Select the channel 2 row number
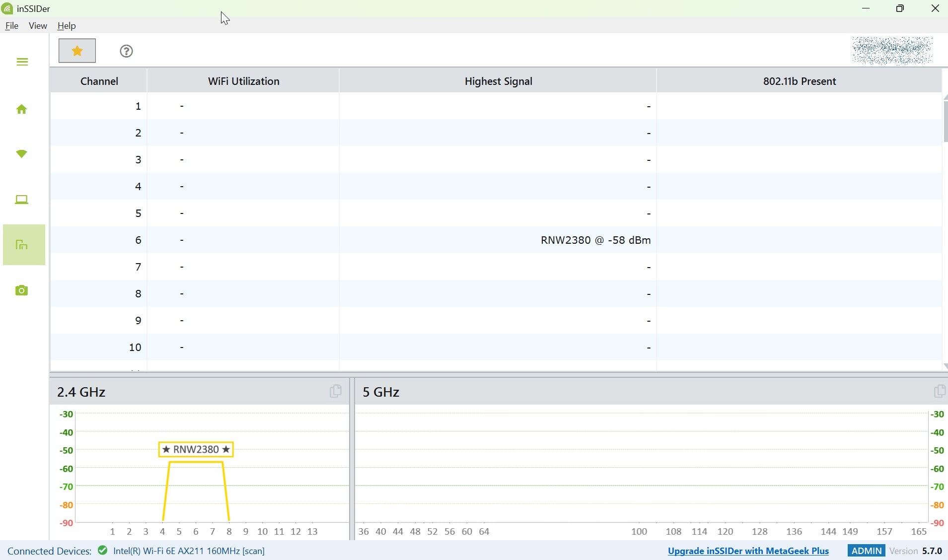Screen dimensions: 948x560 tap(138, 133)
